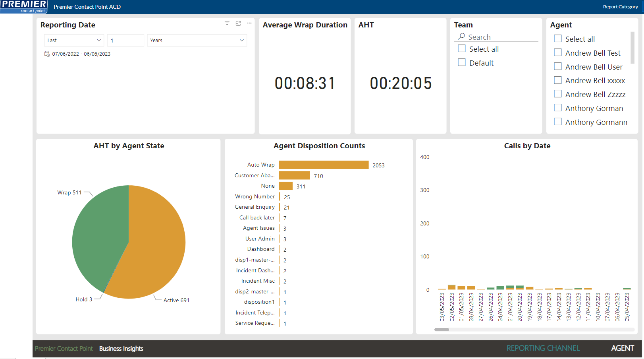Open the REPORTING CHANNEL page
The height and width of the screenshot is (359, 644).
[x=543, y=348]
